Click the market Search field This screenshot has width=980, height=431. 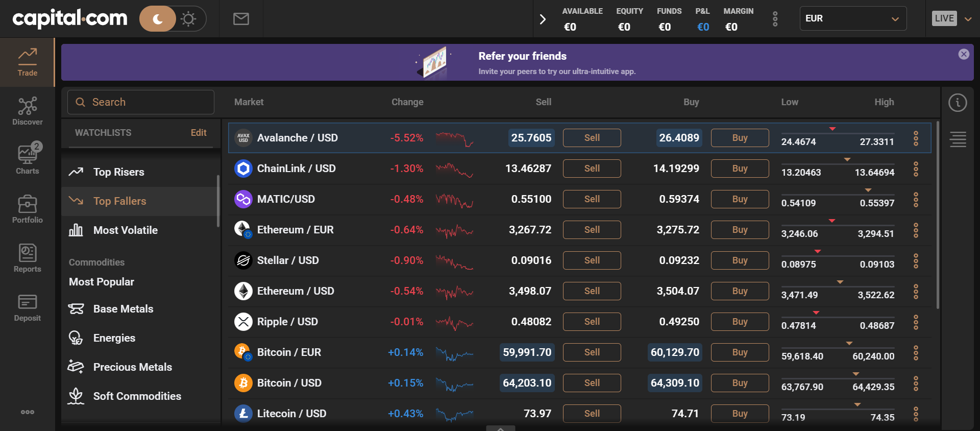point(141,102)
